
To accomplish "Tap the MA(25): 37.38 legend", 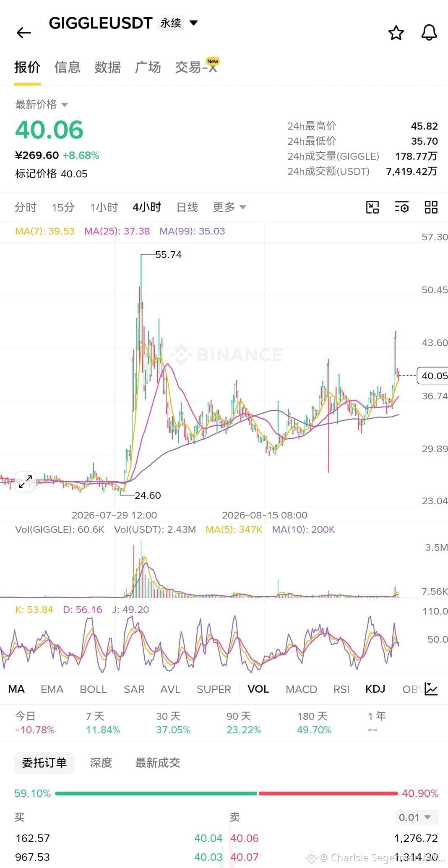I will (117, 231).
